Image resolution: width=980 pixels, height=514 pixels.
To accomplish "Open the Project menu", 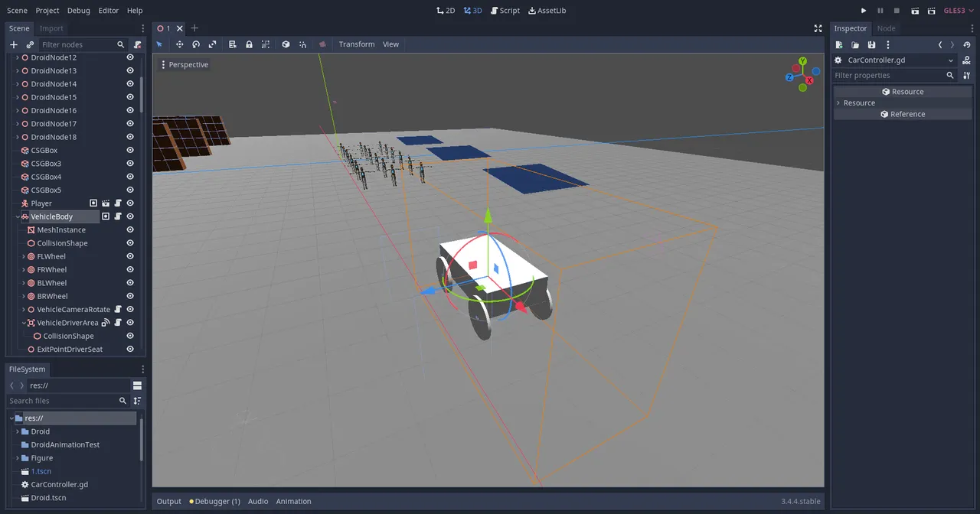I will coord(47,10).
